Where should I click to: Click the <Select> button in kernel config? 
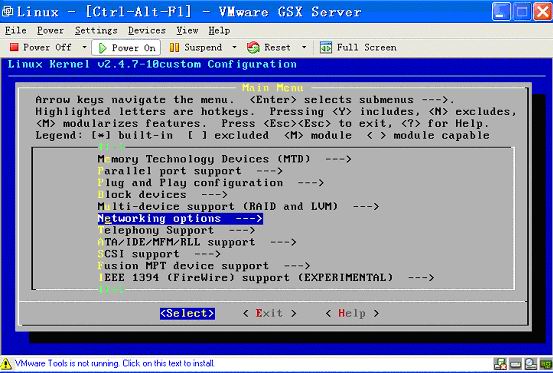[x=187, y=313]
